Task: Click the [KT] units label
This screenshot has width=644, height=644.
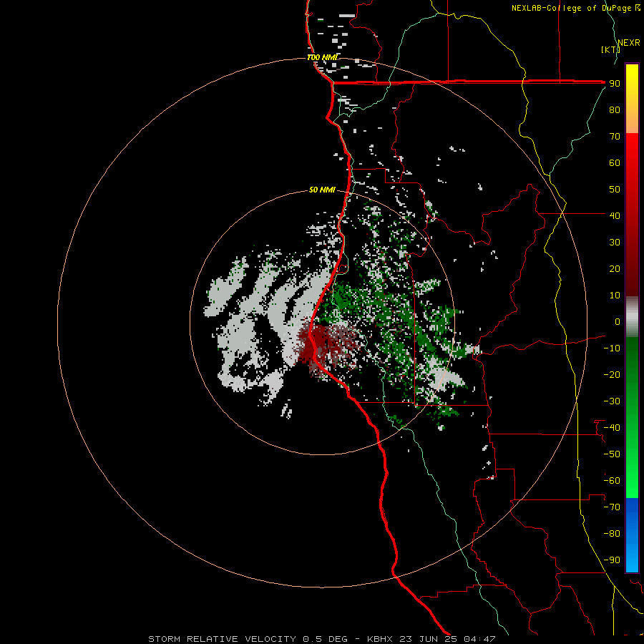Action: coord(611,49)
